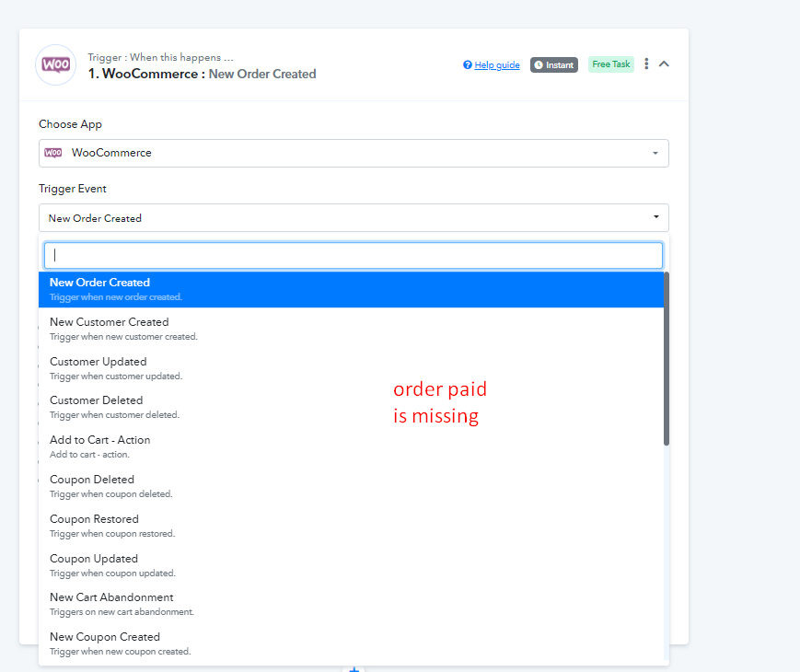Select New Coupon Created trigger

tap(351, 643)
